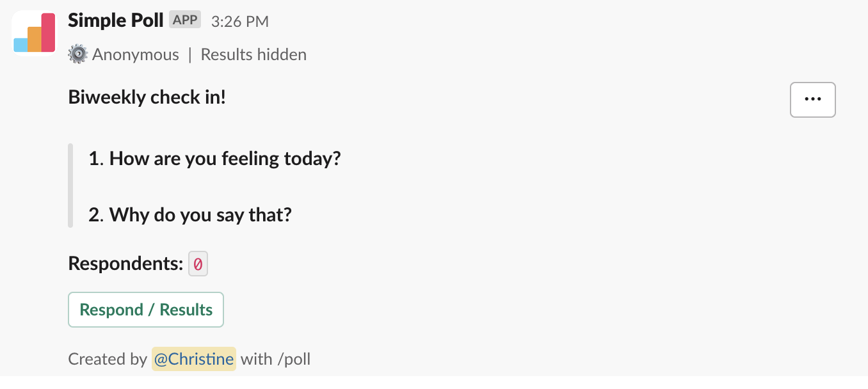This screenshot has width=868, height=389.
Task: Click the numeral 2 of the second question
Action: tap(95, 214)
